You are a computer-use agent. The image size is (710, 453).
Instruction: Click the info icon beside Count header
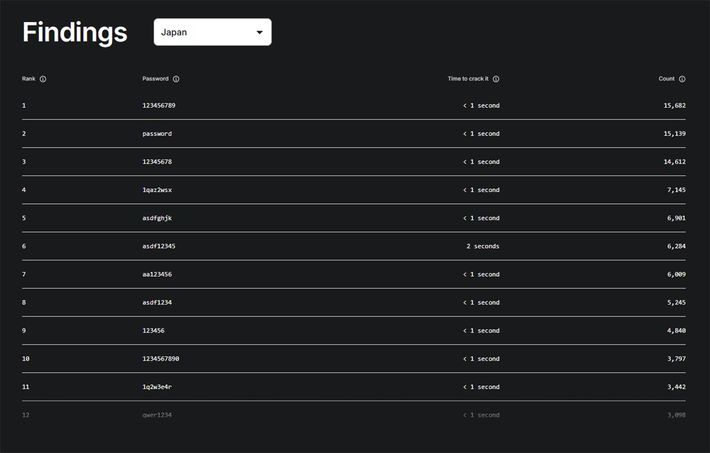pyautogui.click(x=682, y=79)
